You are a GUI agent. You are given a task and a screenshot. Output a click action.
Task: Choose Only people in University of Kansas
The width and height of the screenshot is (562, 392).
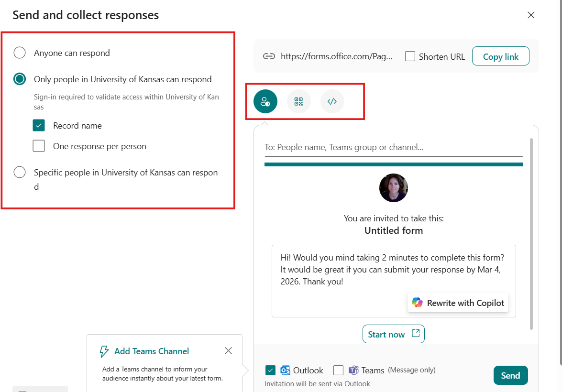pos(20,79)
